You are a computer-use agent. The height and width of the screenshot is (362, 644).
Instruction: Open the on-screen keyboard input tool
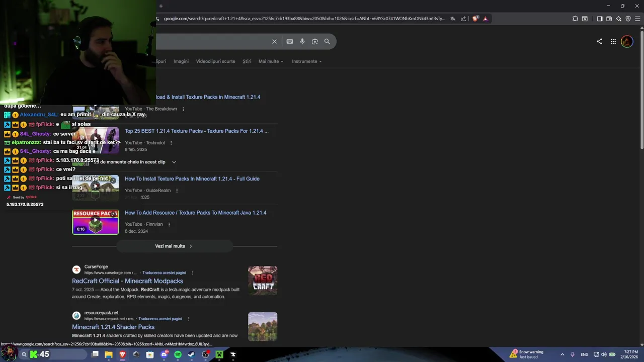[x=290, y=41]
